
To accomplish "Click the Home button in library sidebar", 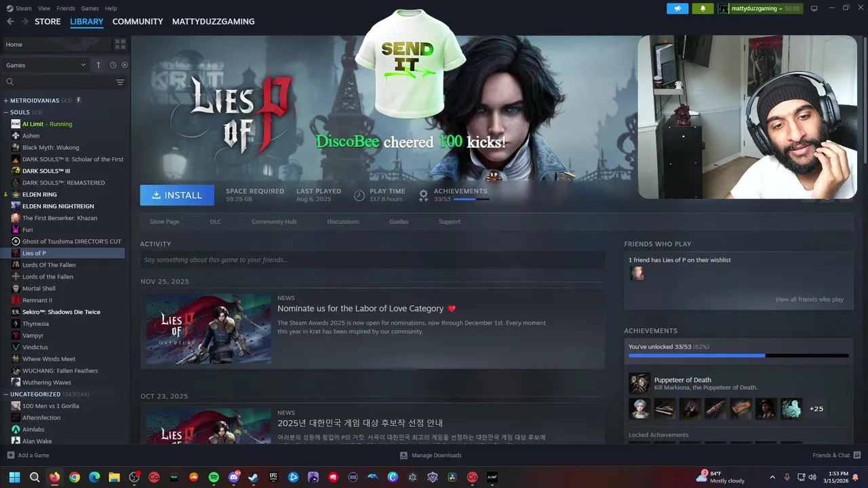I will pyautogui.click(x=56, y=44).
